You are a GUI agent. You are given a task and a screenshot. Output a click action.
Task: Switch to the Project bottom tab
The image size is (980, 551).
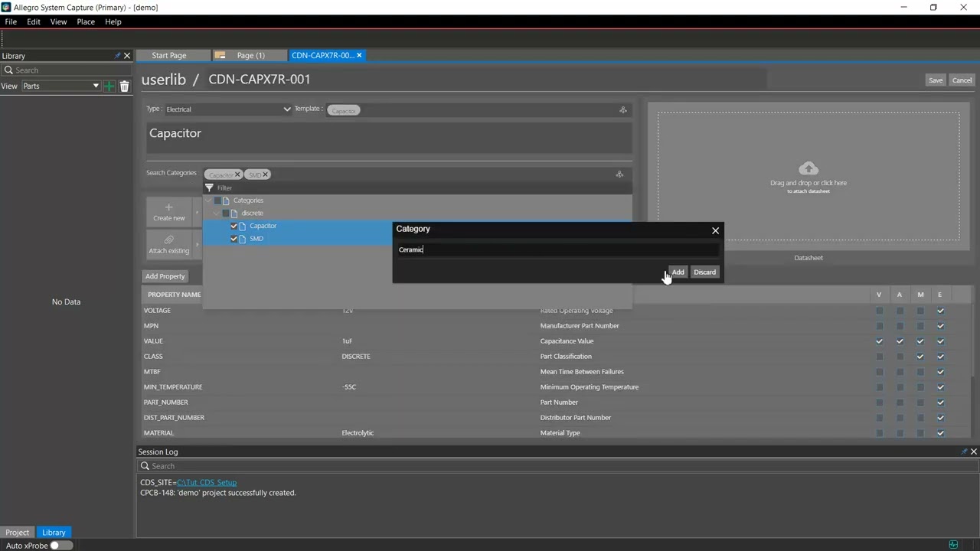coord(18,533)
